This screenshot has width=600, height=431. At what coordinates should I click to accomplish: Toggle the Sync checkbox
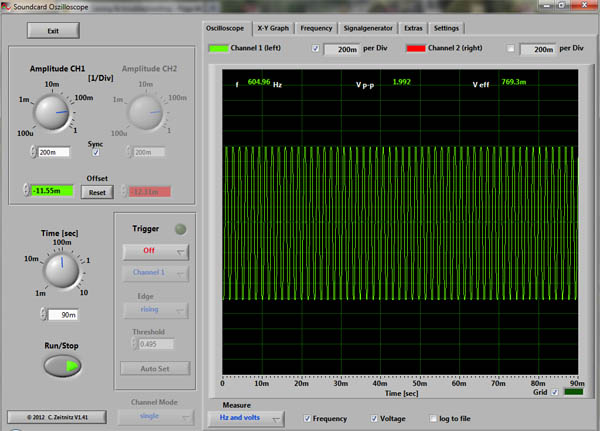(96, 152)
